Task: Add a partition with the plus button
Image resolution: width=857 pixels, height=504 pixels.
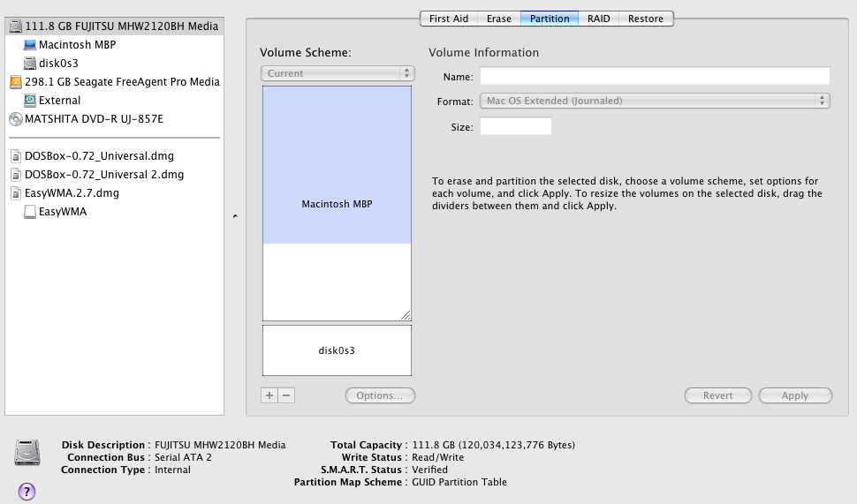Action: tap(269, 395)
